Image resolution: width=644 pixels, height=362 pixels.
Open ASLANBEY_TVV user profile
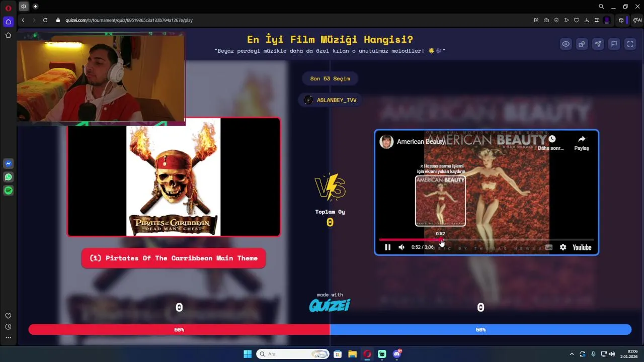tap(330, 100)
